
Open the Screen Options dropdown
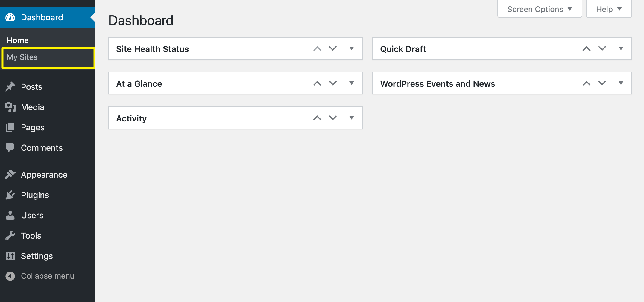[540, 9]
